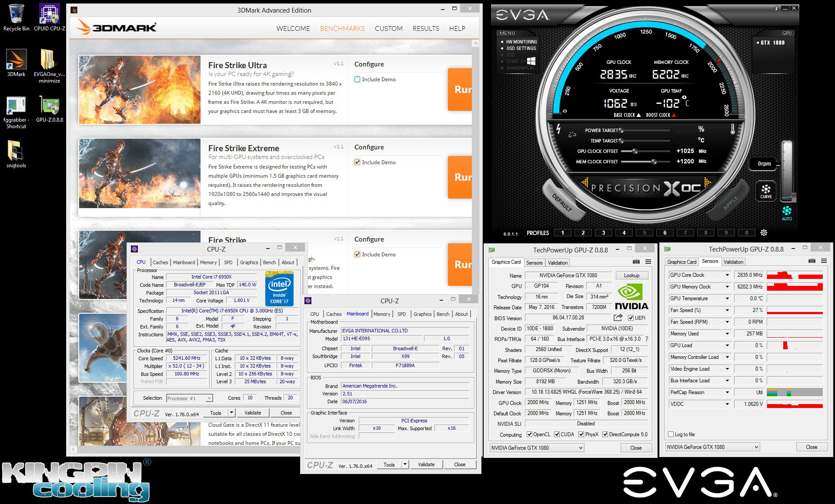Click the Validate button in CPU-Z
The width and height of the screenshot is (835, 504).
click(x=253, y=413)
